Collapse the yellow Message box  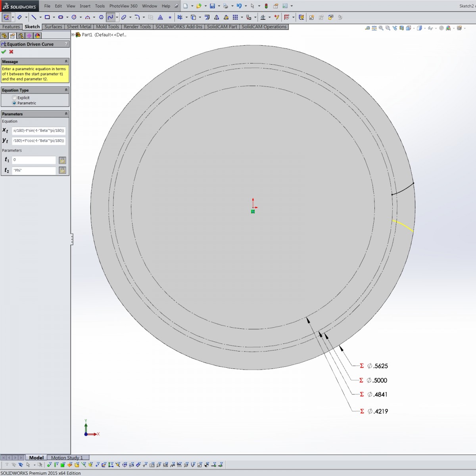coord(66,61)
